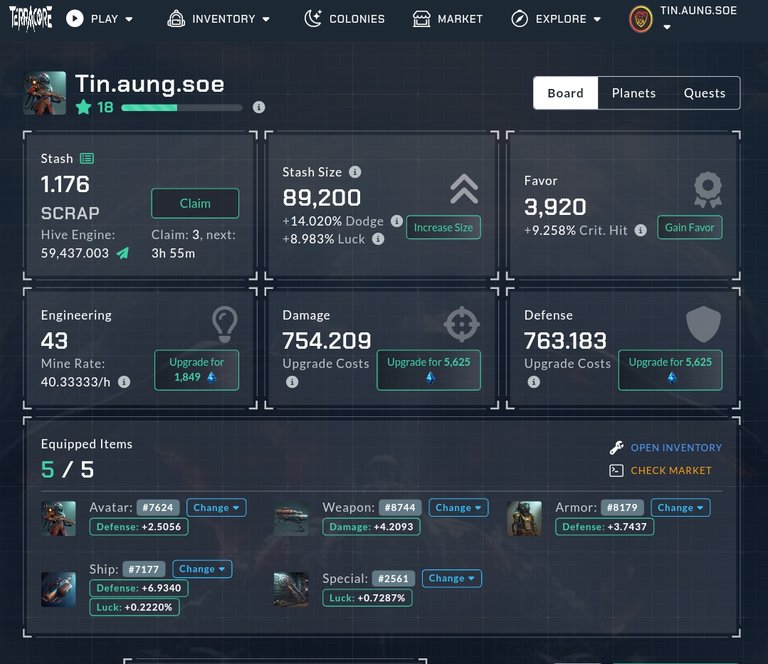This screenshot has height=664, width=768.
Task: Claim the stash SCRAP
Action: point(195,203)
